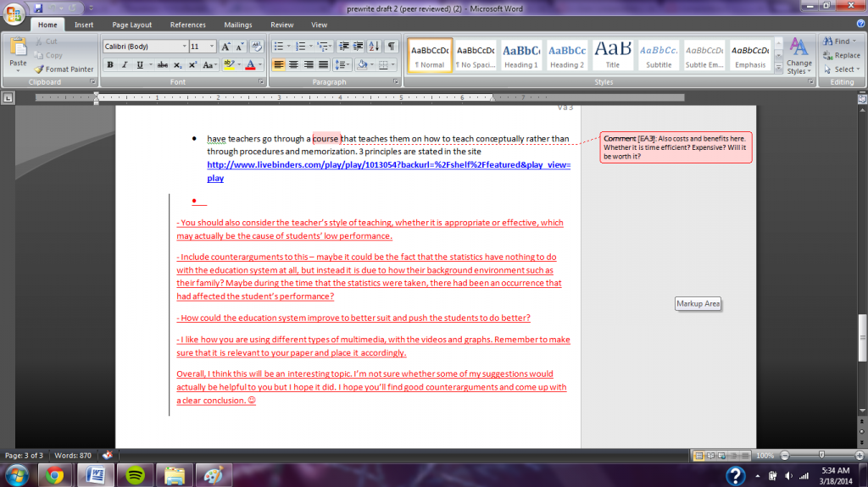Toggle strikethrough formatting

click(161, 64)
